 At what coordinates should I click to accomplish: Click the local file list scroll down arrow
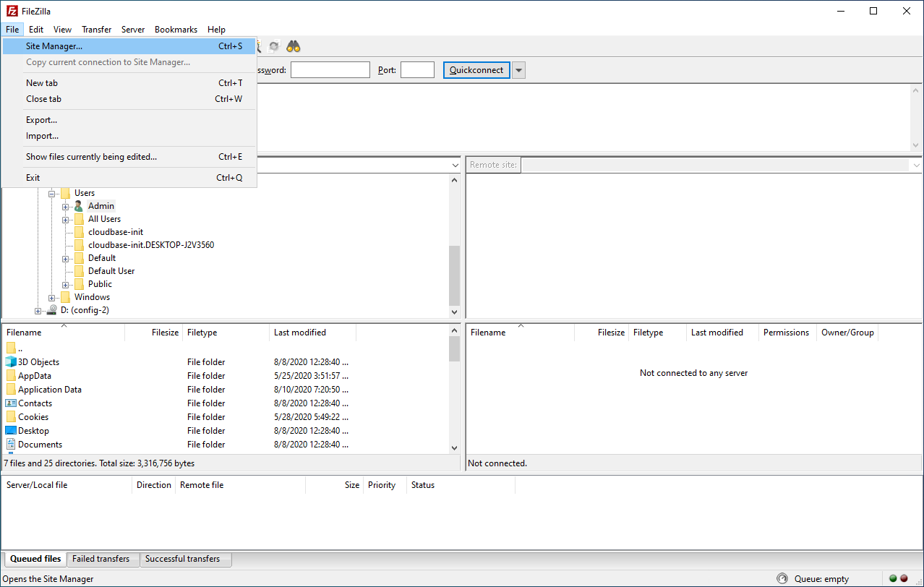coord(454,448)
